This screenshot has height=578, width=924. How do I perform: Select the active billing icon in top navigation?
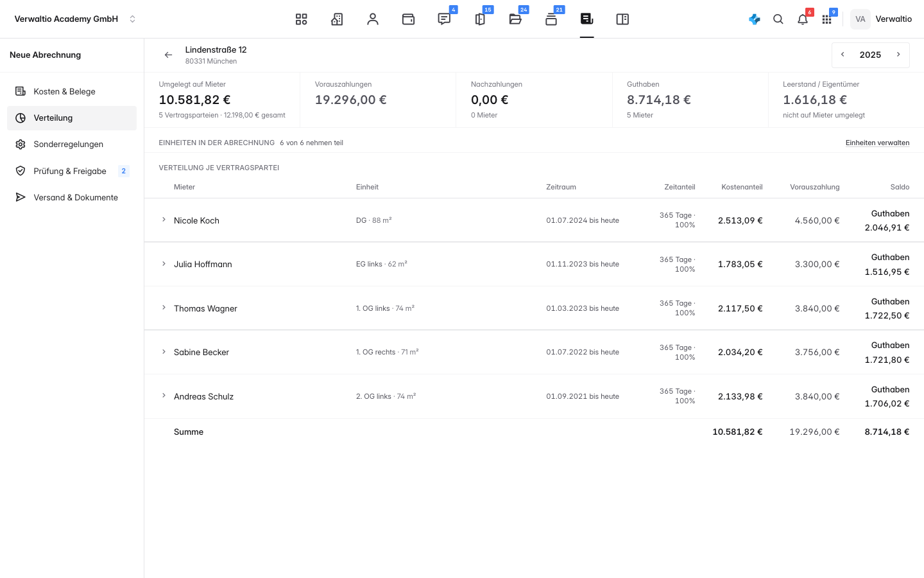point(586,19)
